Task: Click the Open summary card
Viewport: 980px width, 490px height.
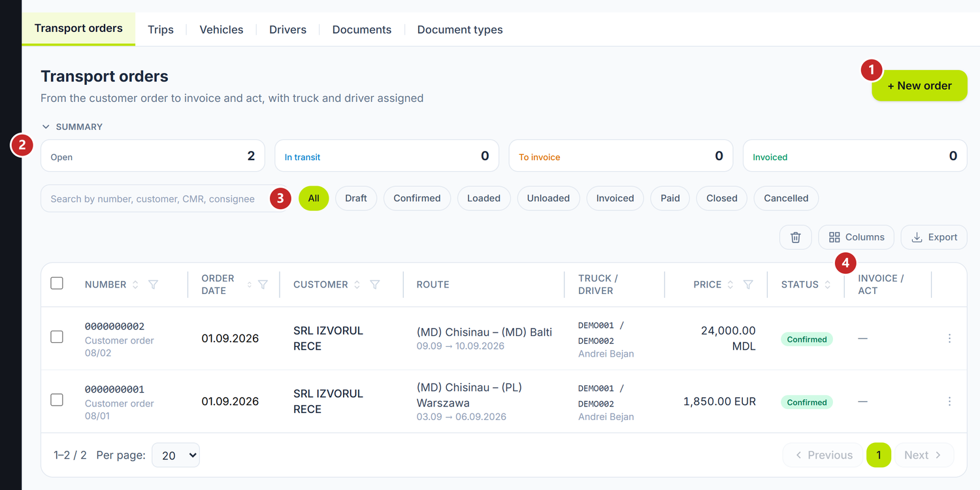Action: pos(153,156)
